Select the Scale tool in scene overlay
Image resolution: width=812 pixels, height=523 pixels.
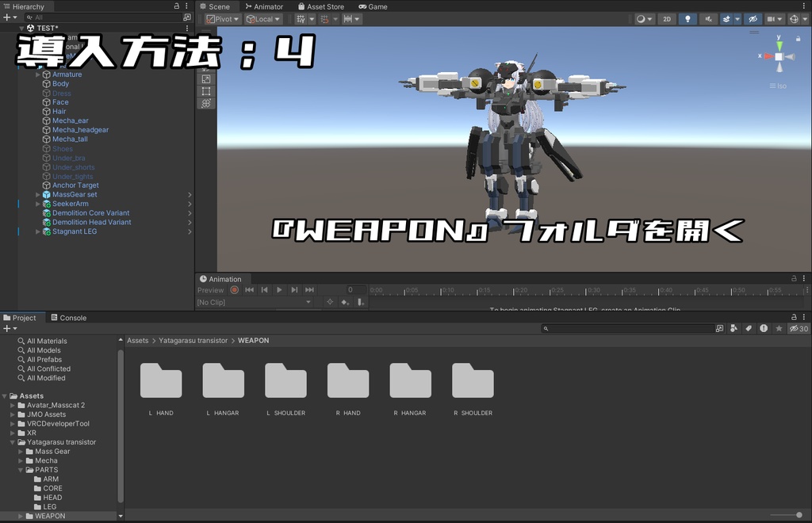tap(206, 79)
